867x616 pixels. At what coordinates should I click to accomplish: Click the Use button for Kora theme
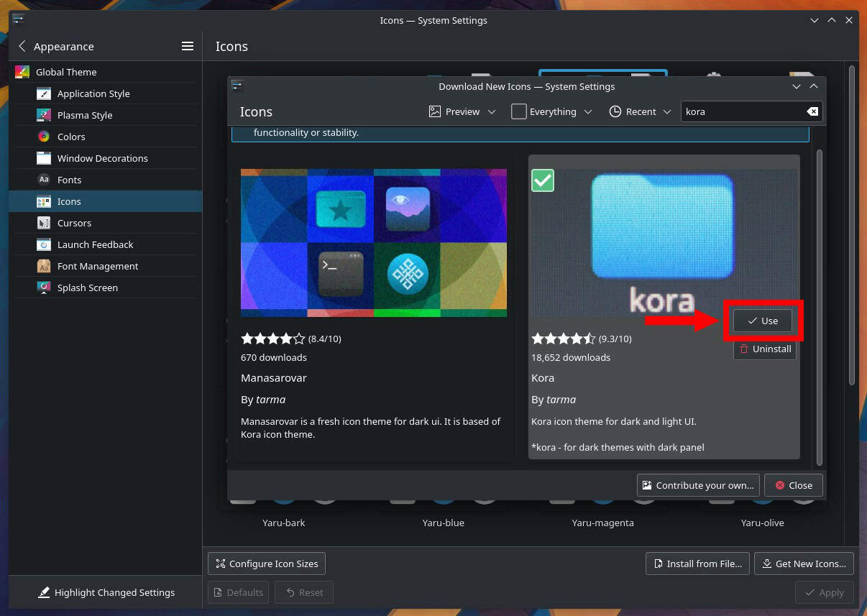762,321
